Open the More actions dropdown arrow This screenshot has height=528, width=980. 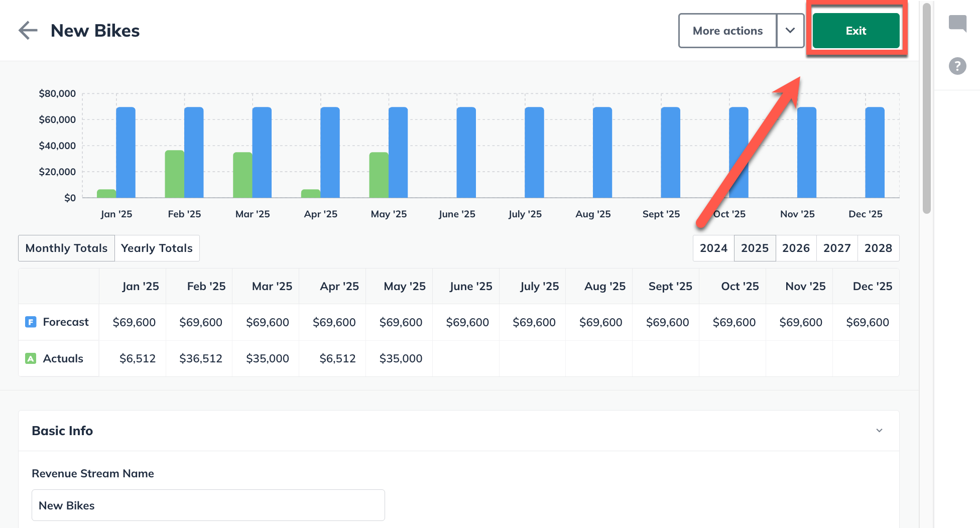[x=790, y=31]
